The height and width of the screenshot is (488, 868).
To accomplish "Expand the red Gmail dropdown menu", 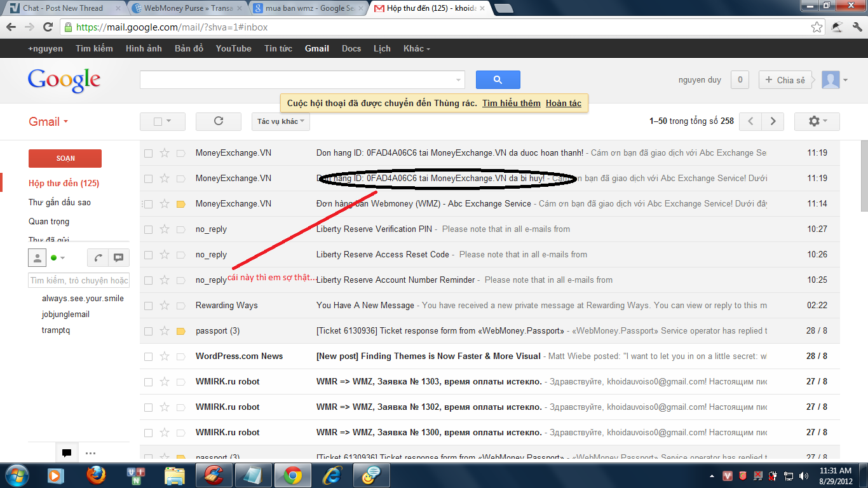I will click(48, 121).
